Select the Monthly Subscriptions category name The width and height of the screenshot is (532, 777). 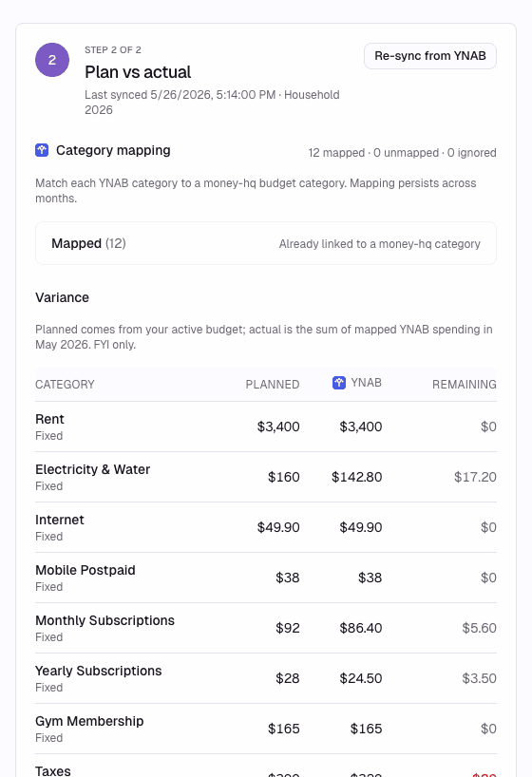pos(104,620)
